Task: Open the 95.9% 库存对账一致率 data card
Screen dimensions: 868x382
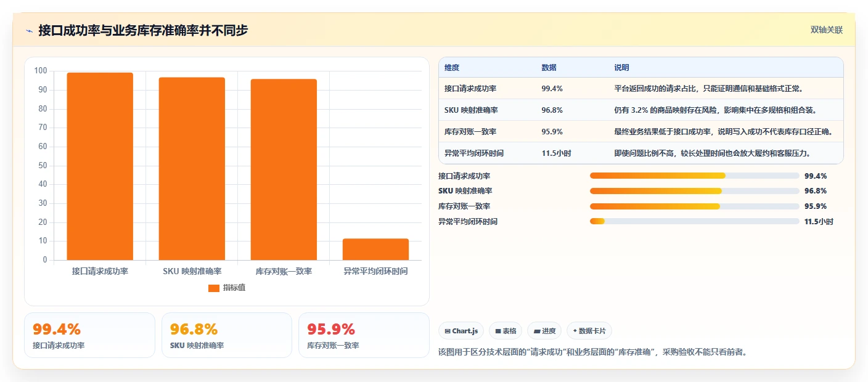Action: coord(364,335)
